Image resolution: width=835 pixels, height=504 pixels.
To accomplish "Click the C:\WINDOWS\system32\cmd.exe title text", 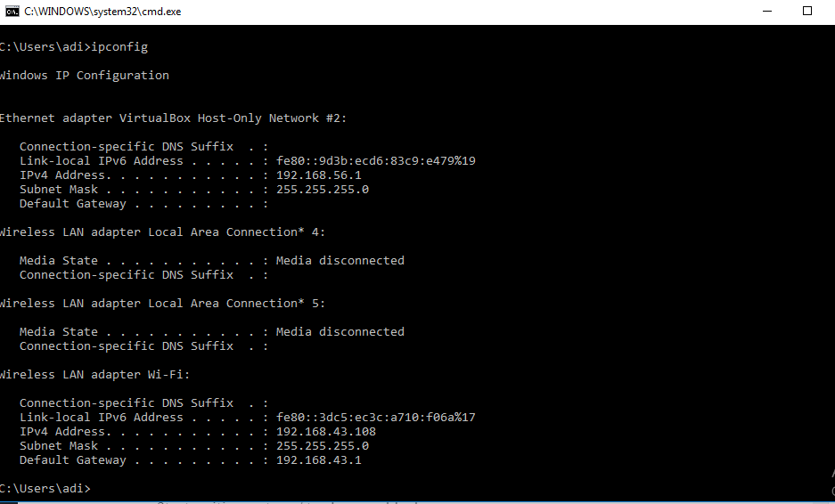I will (102, 12).
